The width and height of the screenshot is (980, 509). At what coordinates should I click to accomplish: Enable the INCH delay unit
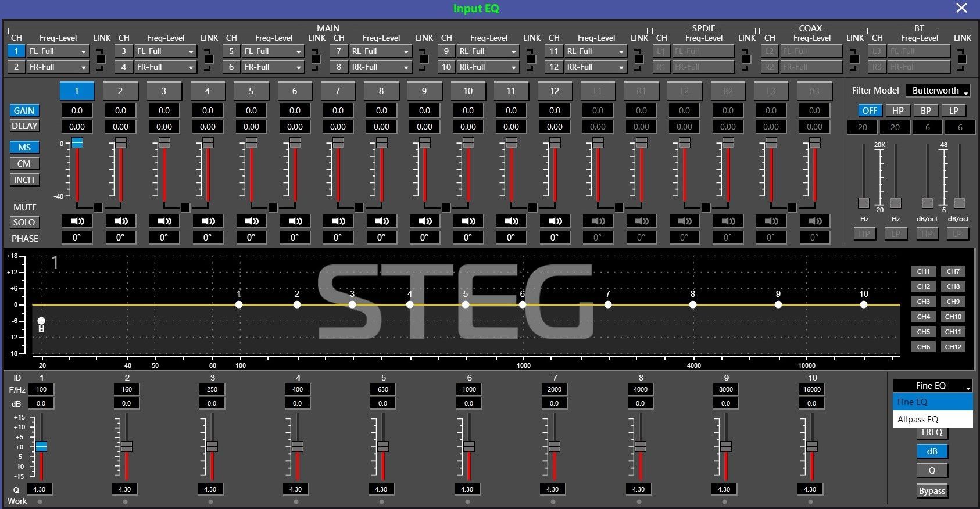[24, 180]
